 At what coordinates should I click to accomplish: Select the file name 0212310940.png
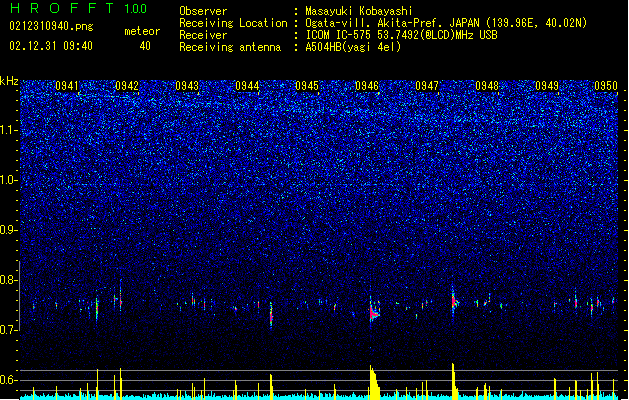(x=51, y=26)
